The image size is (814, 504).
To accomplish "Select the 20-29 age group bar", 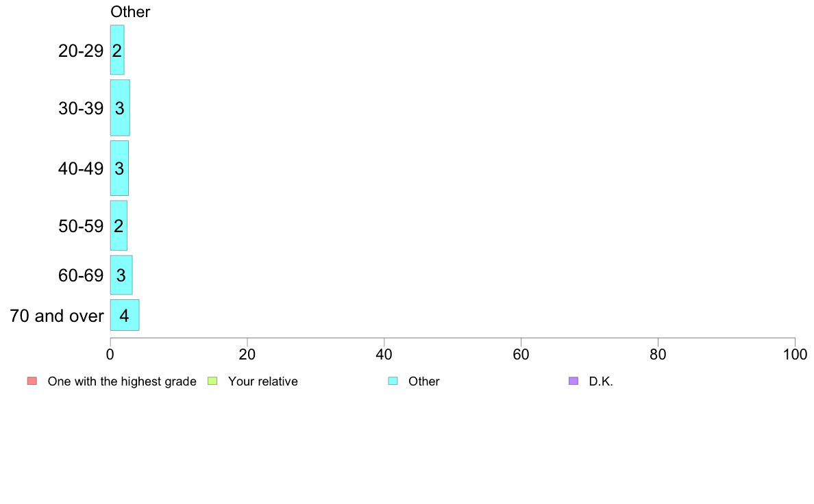I will [117, 50].
